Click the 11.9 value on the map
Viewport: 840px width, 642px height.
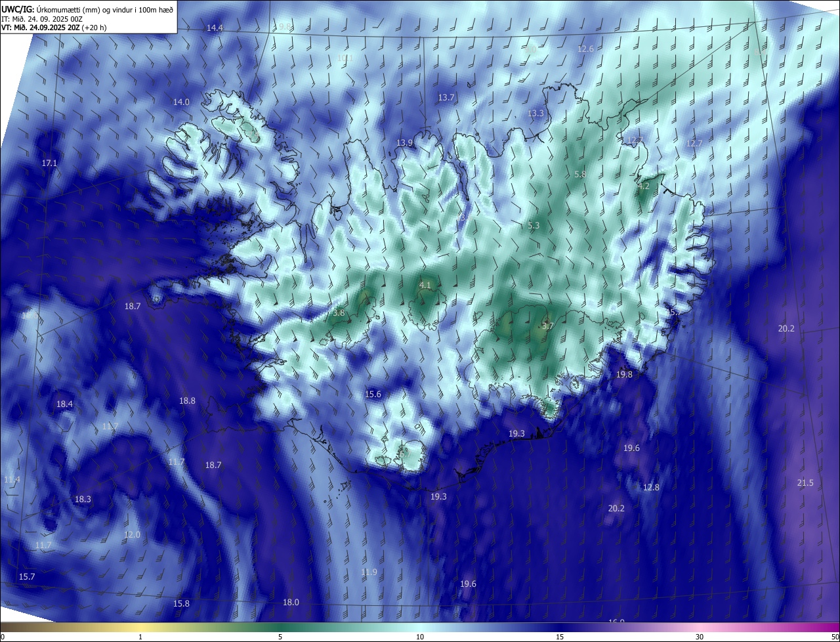[x=369, y=572]
